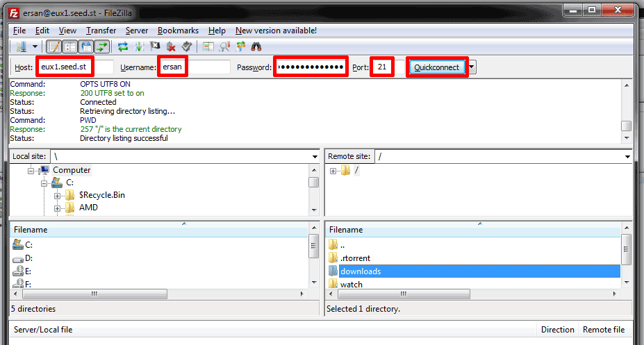Click local file list horizontal scrollbar thumb
Viewport: 644px width, 345px height.
point(95,294)
